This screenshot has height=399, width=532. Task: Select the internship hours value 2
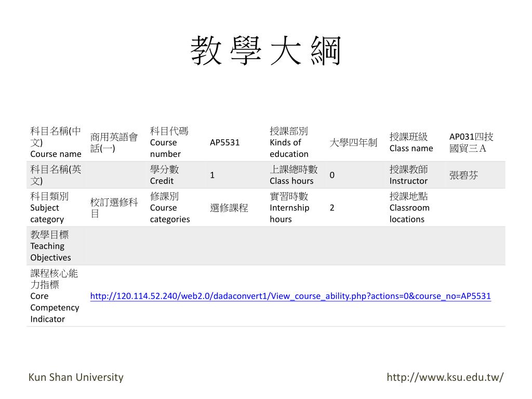pos(332,208)
